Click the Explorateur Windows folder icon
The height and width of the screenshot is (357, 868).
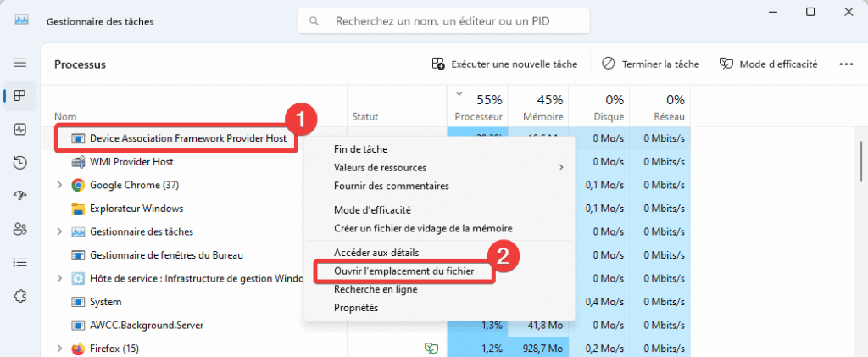(x=78, y=209)
